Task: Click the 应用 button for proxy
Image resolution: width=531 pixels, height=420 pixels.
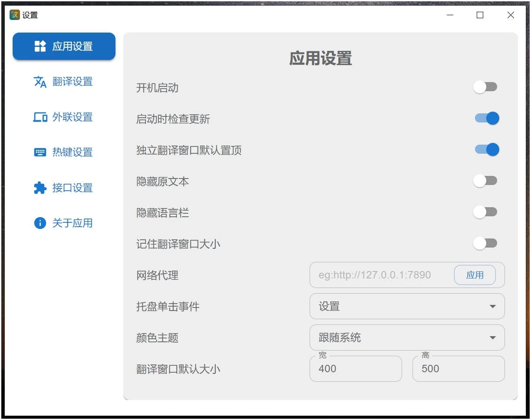Action: pos(475,275)
